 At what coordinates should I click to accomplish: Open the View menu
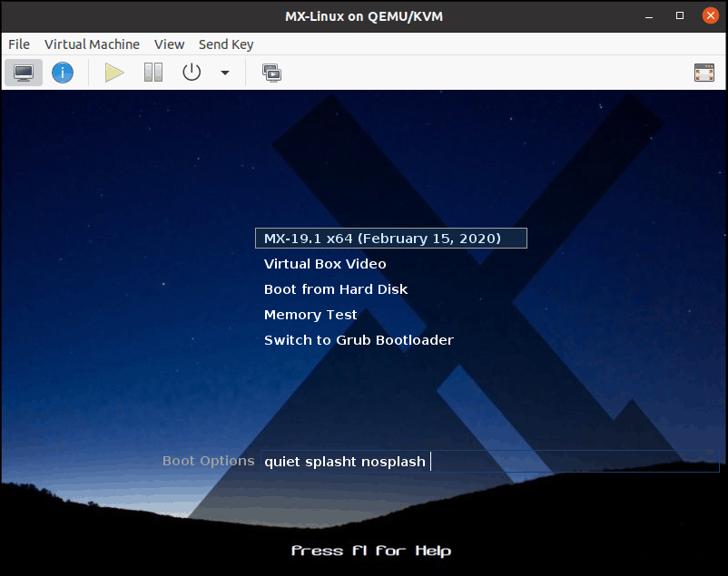170,44
